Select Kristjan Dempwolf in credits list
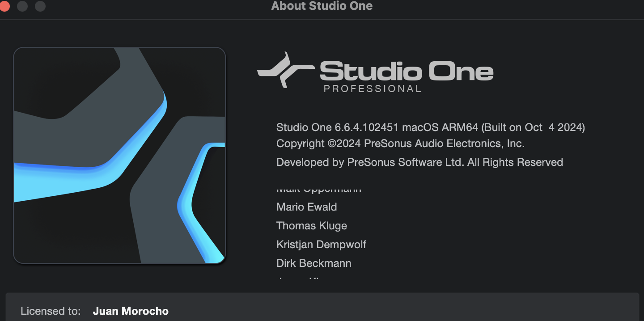The width and height of the screenshot is (644, 321). (321, 245)
